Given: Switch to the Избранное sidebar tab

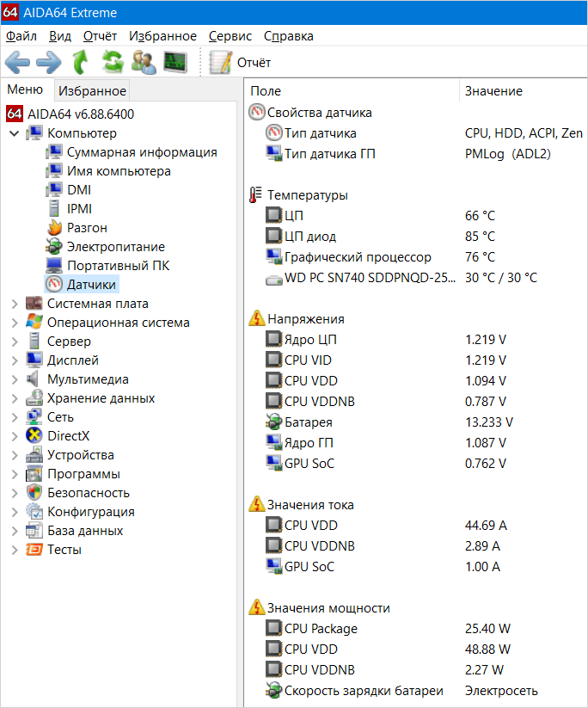Looking at the screenshot, I should [x=92, y=90].
